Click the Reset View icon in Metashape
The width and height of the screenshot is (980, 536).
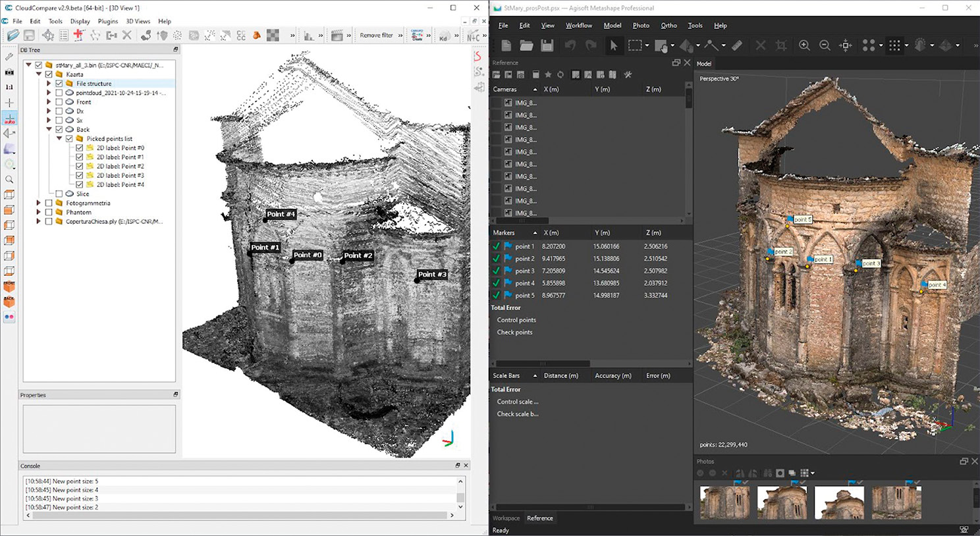pyautogui.click(x=846, y=45)
